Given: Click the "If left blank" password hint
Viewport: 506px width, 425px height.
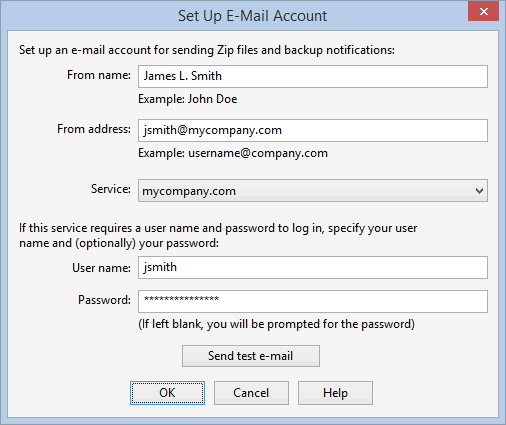Looking at the screenshot, I should 276,324.
